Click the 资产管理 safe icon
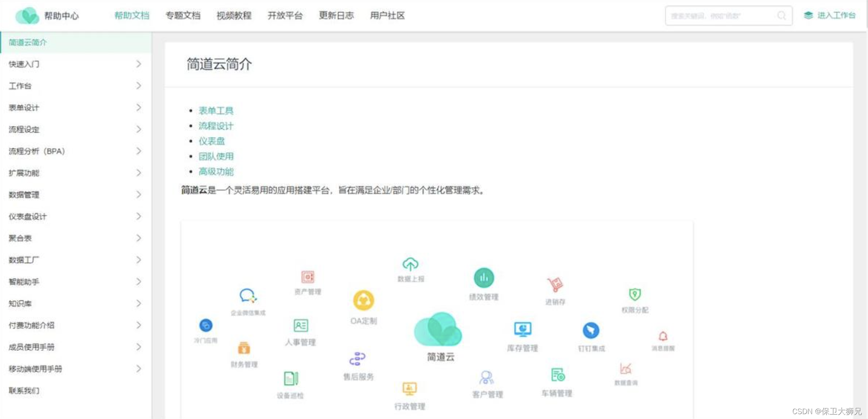The image size is (868, 419). click(x=308, y=277)
